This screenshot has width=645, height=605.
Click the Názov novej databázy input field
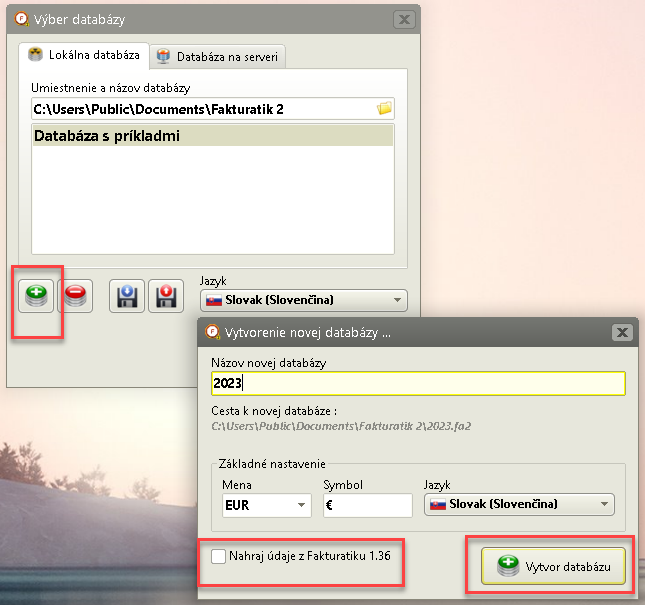click(x=418, y=383)
